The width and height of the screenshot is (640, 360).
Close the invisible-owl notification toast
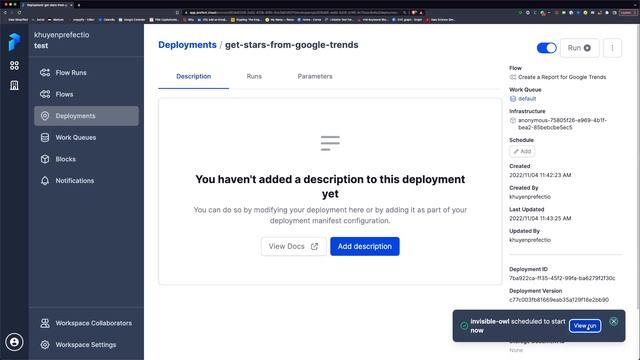coord(613,321)
